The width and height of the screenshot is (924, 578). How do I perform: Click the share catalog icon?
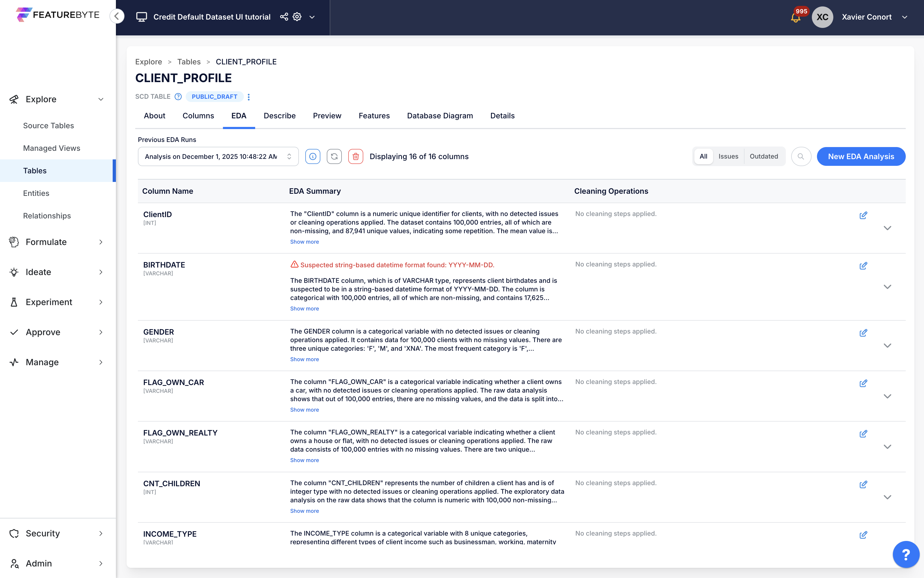[284, 17]
